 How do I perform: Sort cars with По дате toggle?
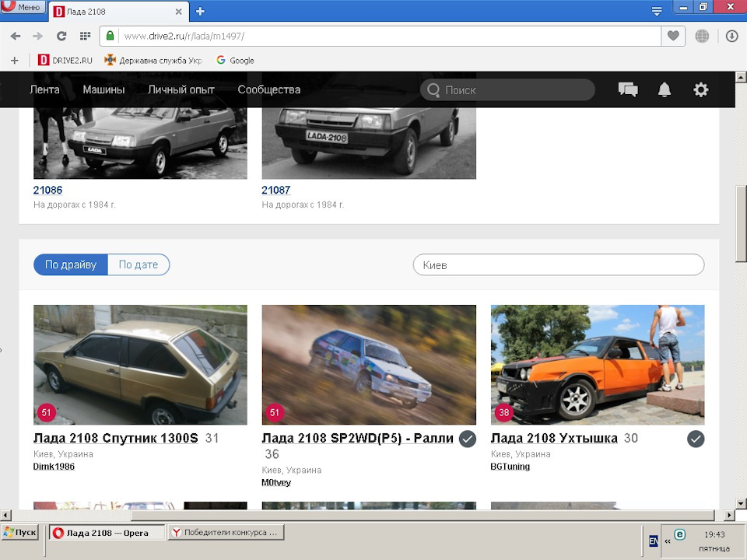click(x=139, y=264)
